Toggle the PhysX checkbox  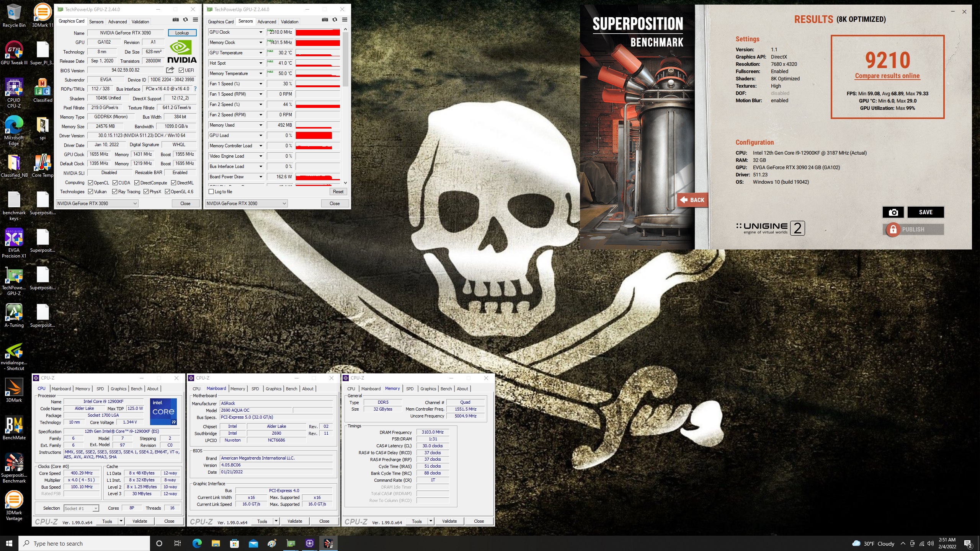point(146,192)
